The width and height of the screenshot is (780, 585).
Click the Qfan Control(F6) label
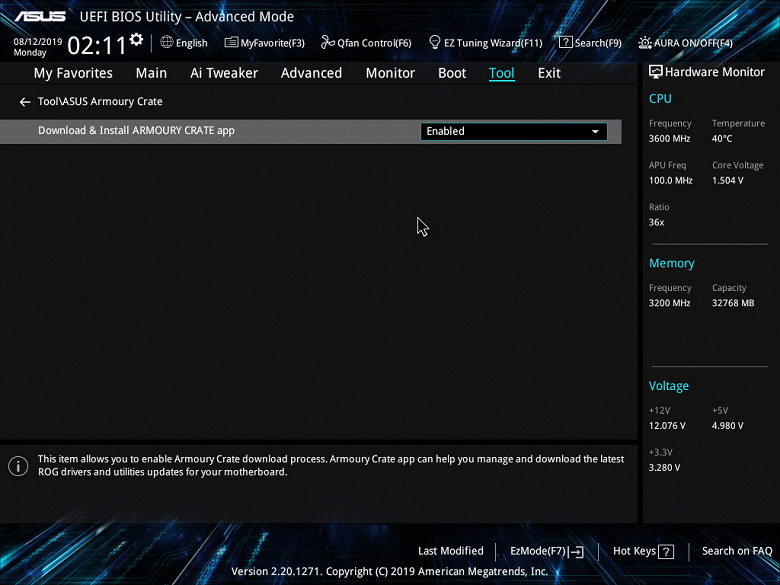[x=375, y=43]
